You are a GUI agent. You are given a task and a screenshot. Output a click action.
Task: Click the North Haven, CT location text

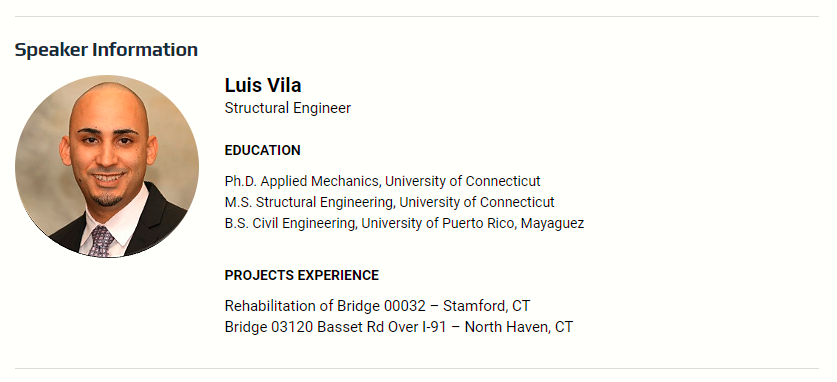[x=519, y=327]
